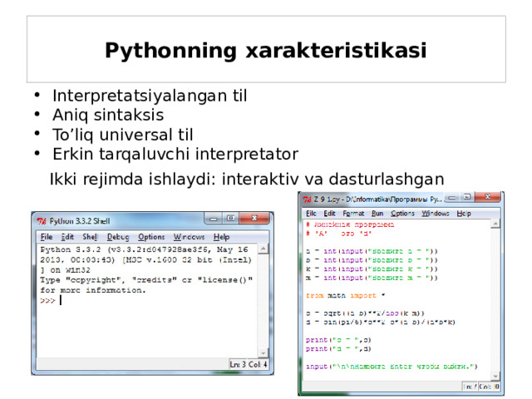Open Help menu in the editor window
The height and width of the screenshot is (399, 532).
tap(464, 214)
